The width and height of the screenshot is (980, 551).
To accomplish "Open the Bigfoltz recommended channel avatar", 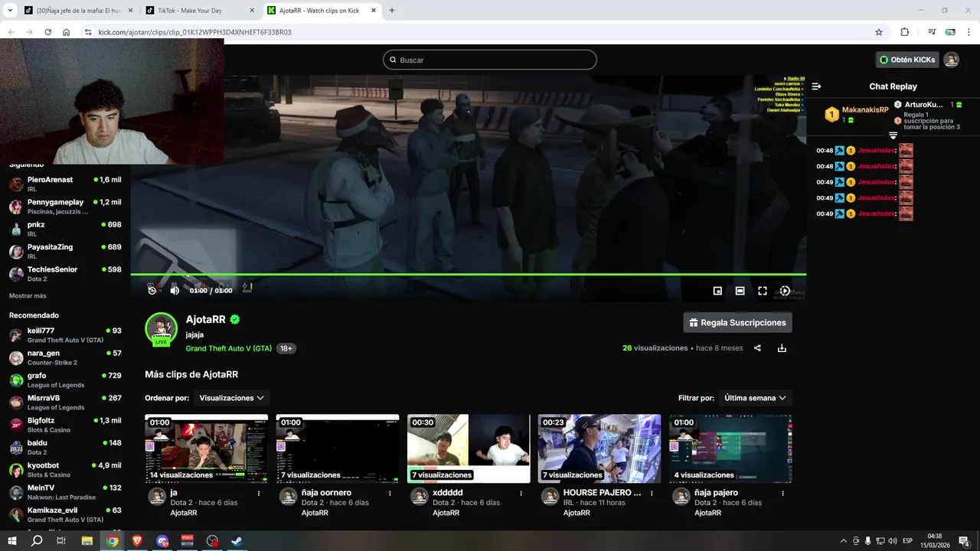I will click(15, 425).
